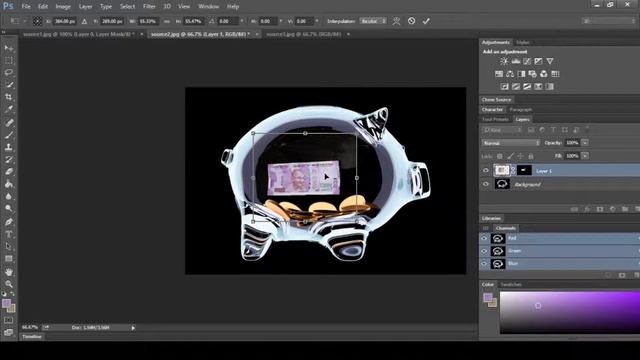The height and width of the screenshot is (360, 640).
Task: Open the Window menu
Action: point(209,7)
